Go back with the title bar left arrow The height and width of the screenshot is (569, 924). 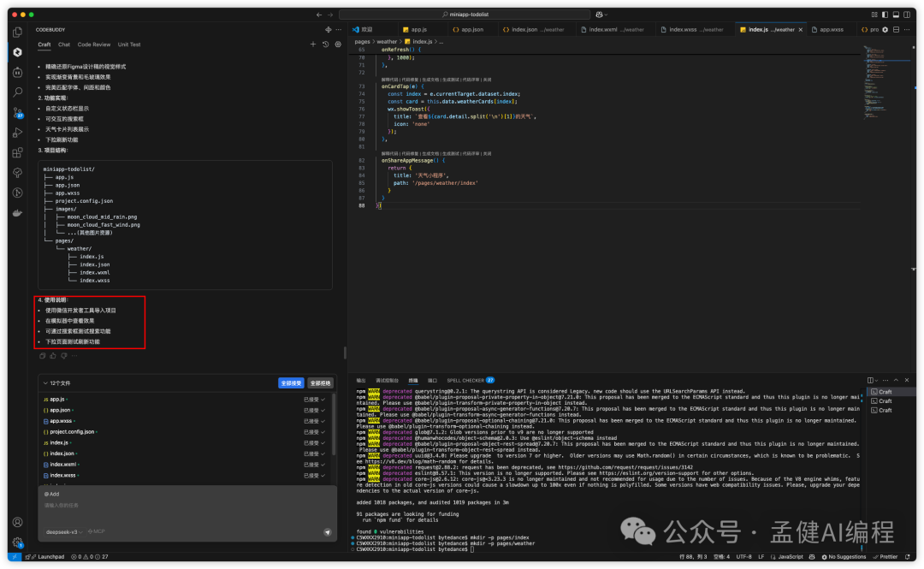tap(319, 15)
